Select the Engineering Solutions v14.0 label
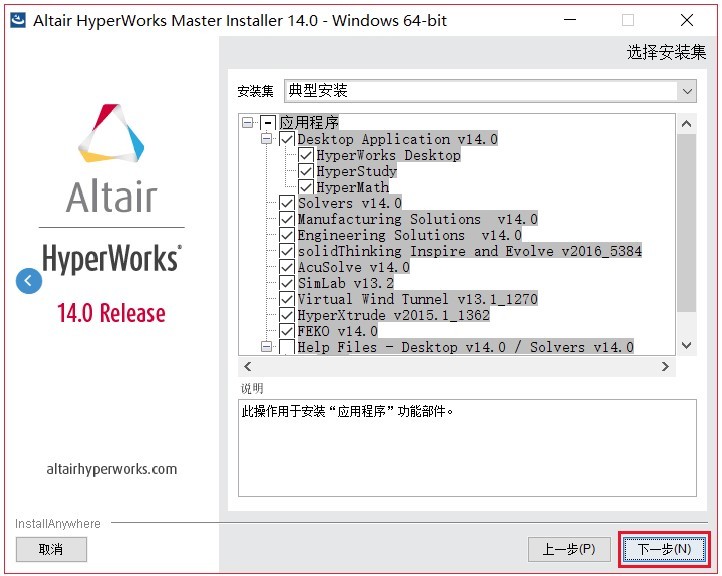Viewport: 722px width, 576px height. 409,235
